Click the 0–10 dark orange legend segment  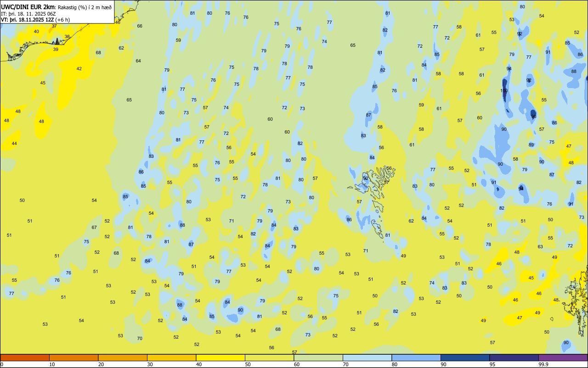click(25, 357)
